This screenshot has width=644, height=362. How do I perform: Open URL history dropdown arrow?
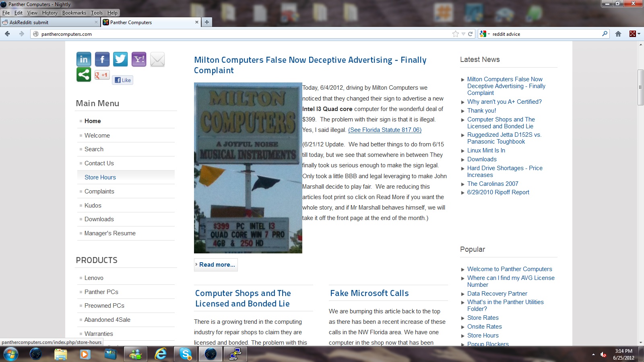click(x=463, y=34)
